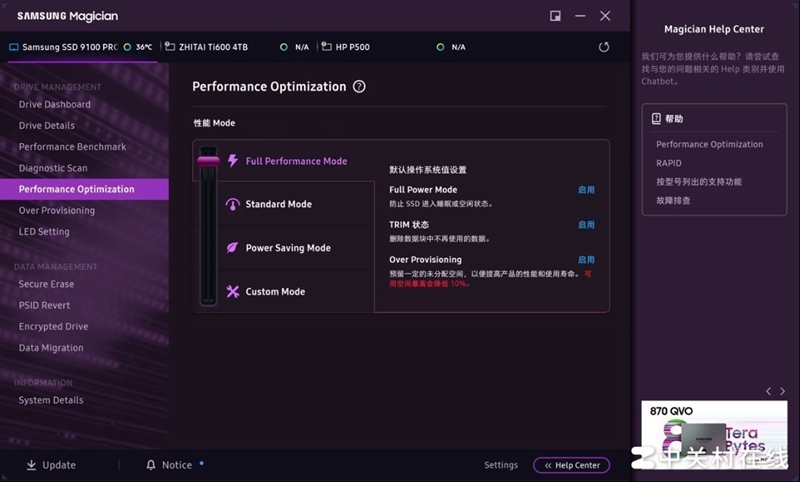This screenshot has width=800, height=482.
Task: Click the Magician Help Center title
Action: pyautogui.click(x=714, y=30)
